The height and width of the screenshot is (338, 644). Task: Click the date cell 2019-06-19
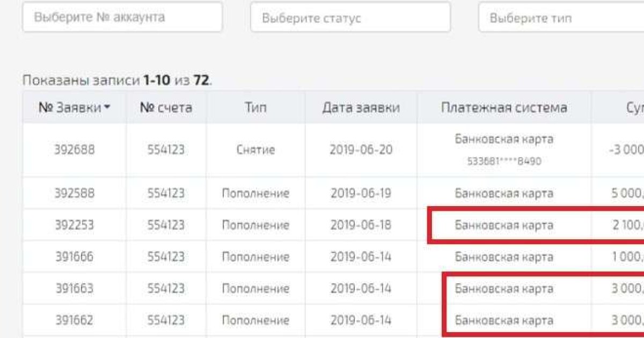pyautogui.click(x=361, y=193)
